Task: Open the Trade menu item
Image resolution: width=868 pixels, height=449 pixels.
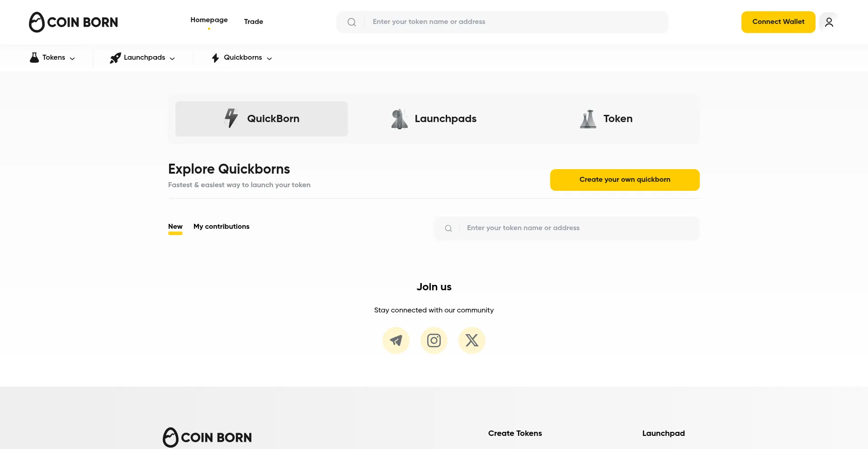Action: click(253, 21)
